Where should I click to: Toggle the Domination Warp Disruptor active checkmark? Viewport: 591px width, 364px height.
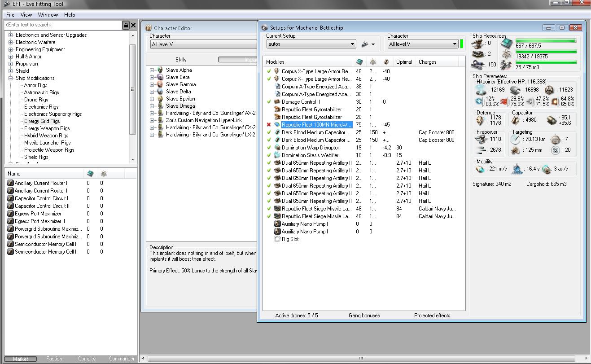click(269, 148)
